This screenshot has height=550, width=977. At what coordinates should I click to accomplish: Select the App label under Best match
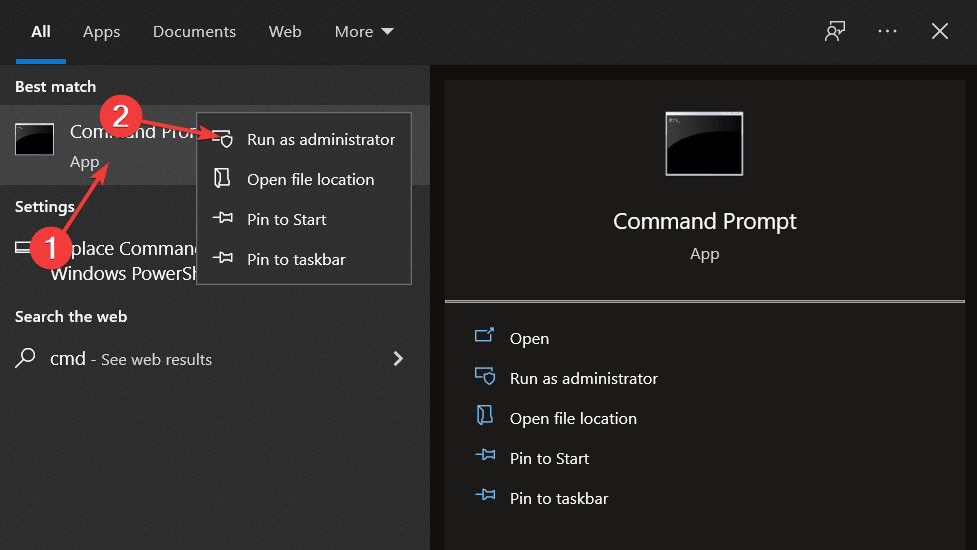(x=84, y=162)
